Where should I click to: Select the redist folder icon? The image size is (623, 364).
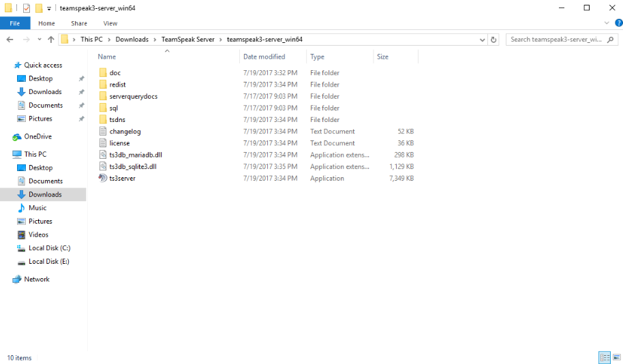pos(103,85)
